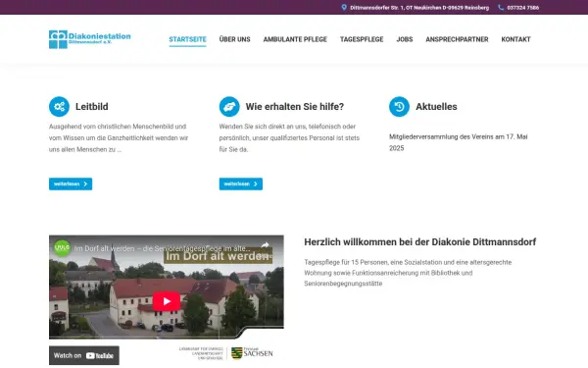Click the address text in top bar
588x368 pixels.
(419, 8)
